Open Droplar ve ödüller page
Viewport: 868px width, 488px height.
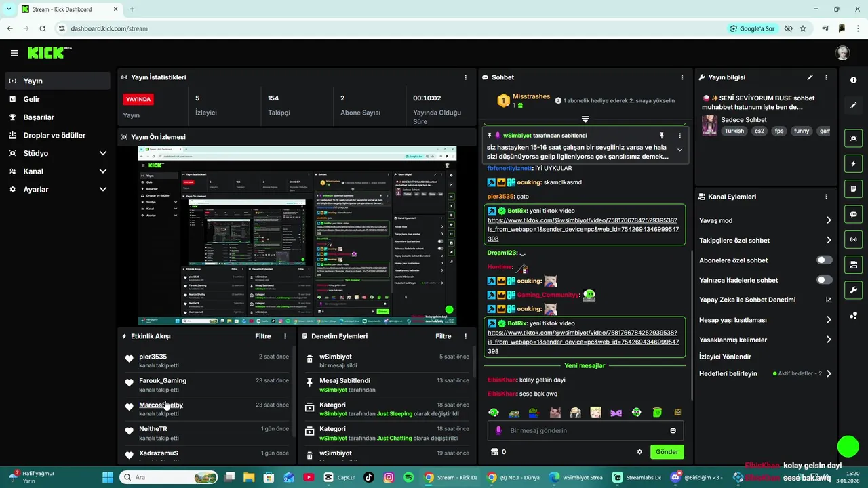(x=58, y=136)
